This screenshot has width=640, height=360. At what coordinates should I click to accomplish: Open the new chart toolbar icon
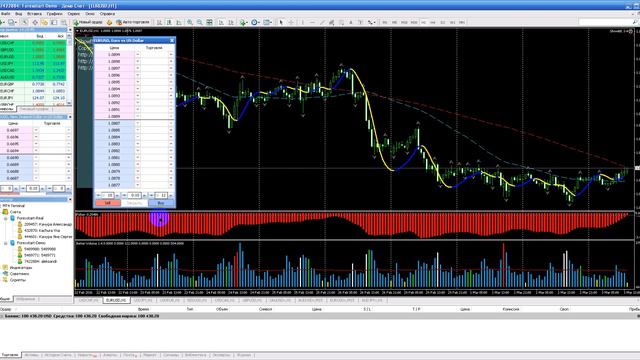[x=2, y=22]
